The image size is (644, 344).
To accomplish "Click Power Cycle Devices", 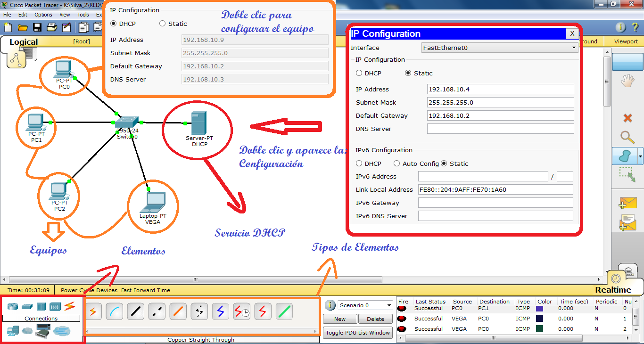I will [89, 290].
